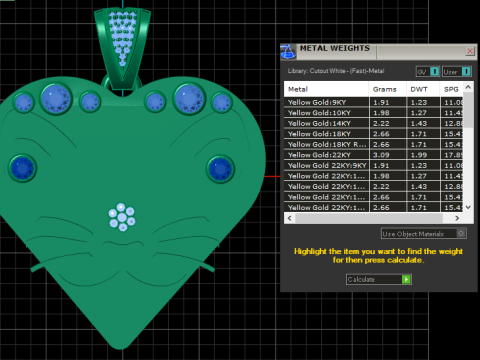
Task: Sort by the SPG column header
Action: [x=451, y=89]
